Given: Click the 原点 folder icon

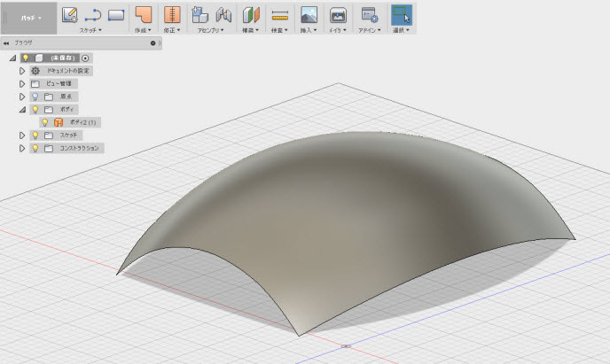Looking at the screenshot, I should click(x=49, y=97).
